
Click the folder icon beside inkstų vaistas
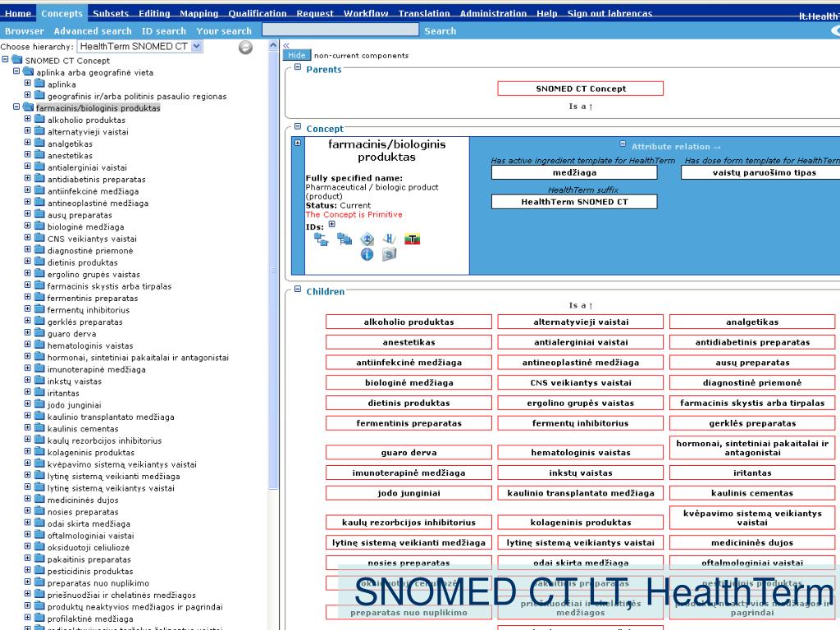click(x=39, y=381)
